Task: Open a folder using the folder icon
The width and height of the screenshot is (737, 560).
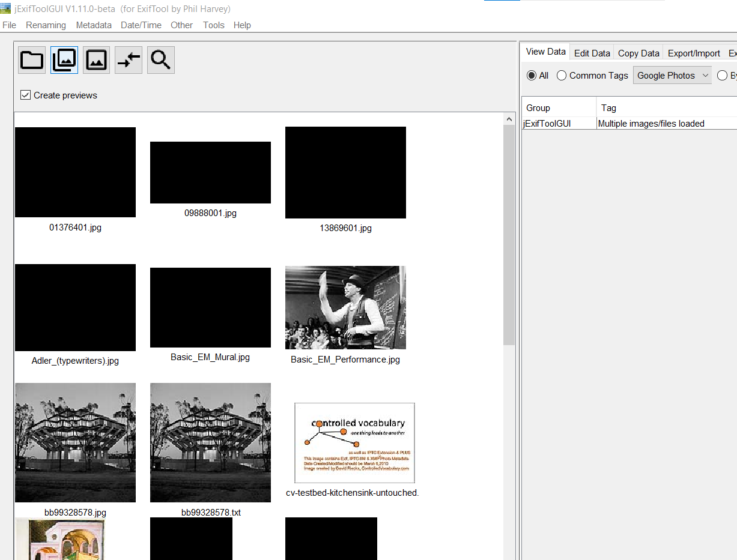Action: pyautogui.click(x=31, y=60)
